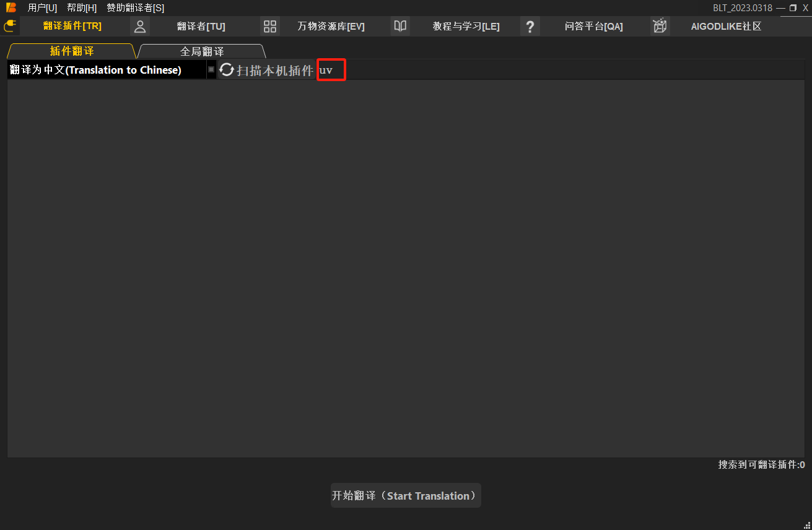812x530 pixels.
Task: Switch to the 翻译插件[TR] section
Action: coord(72,26)
